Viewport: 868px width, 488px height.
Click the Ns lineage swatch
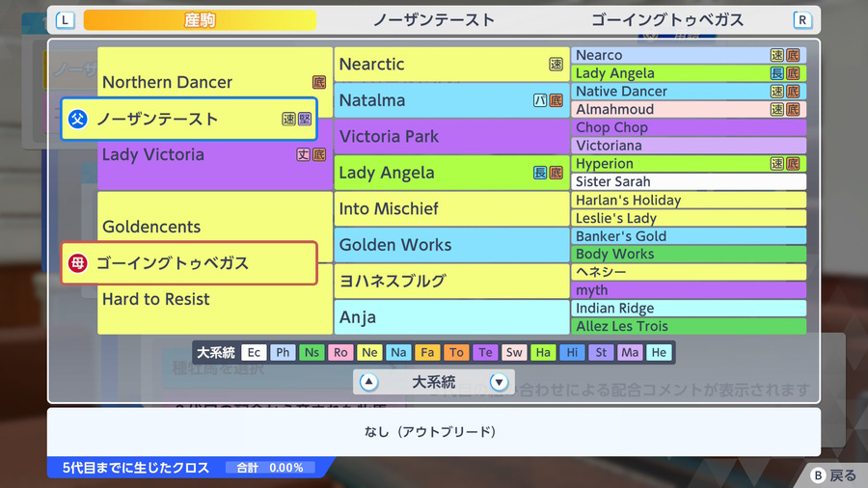(312, 352)
